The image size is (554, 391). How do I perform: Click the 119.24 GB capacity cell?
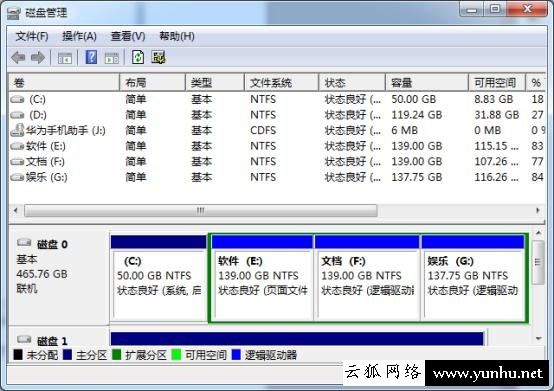(x=417, y=115)
